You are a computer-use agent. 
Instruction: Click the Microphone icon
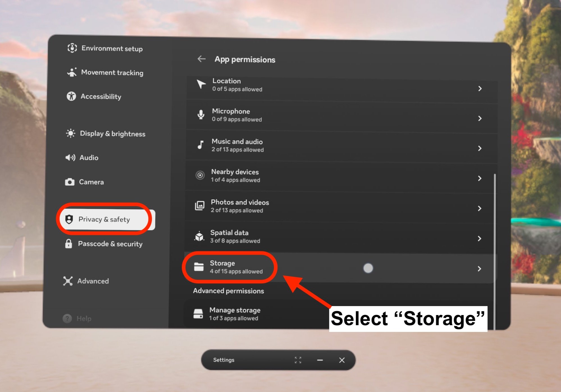tap(201, 115)
